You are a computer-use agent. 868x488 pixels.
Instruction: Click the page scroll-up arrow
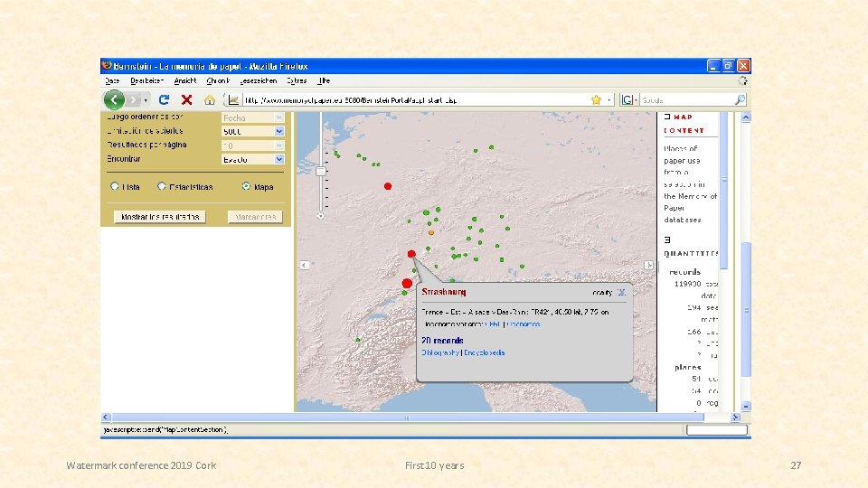746,117
